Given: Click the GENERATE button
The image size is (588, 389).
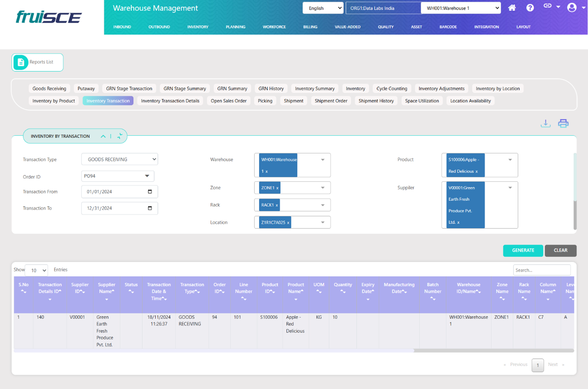Looking at the screenshot, I should (523, 250).
